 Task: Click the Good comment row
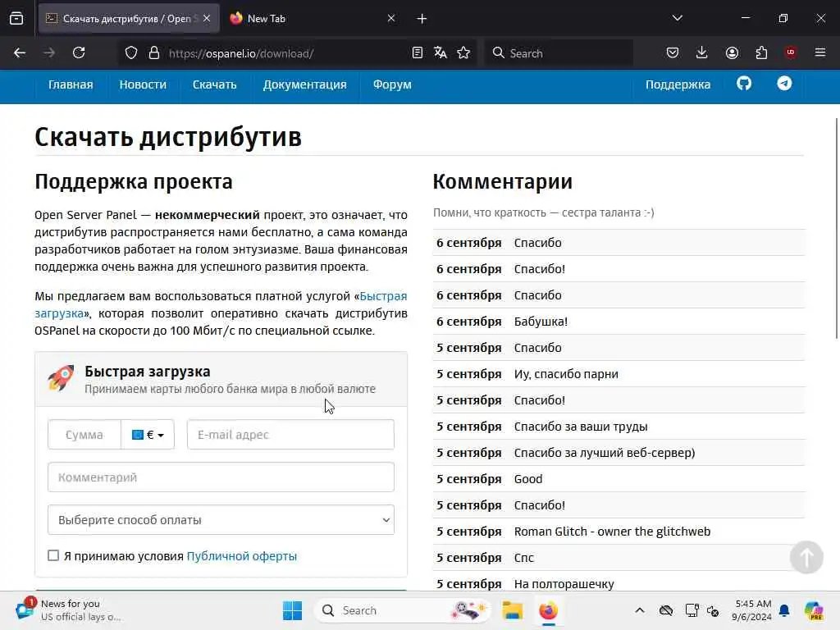[619, 479]
